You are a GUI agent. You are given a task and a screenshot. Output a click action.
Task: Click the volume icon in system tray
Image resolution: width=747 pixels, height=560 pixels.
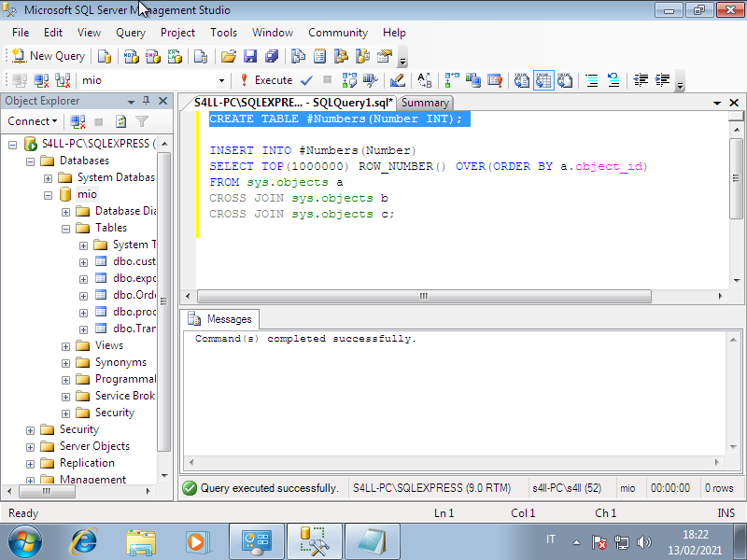[643, 542]
